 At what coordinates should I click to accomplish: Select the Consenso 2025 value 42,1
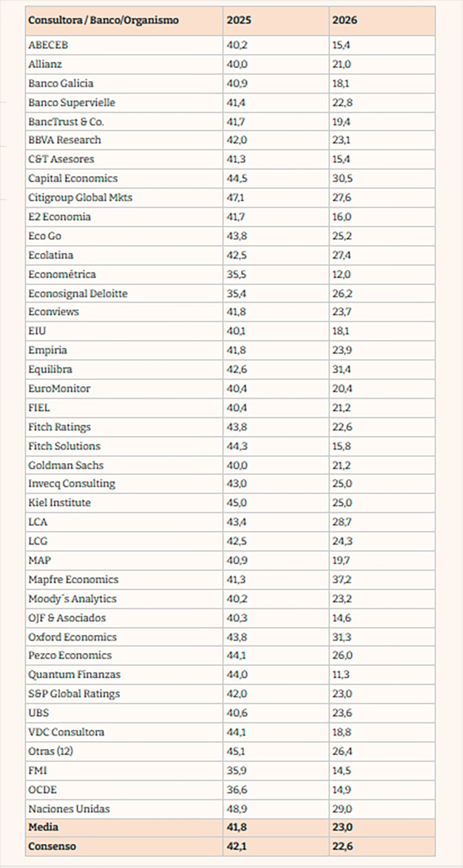[x=237, y=846]
